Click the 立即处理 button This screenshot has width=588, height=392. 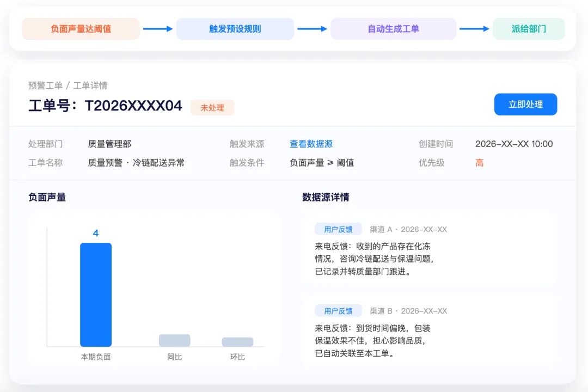click(x=525, y=105)
